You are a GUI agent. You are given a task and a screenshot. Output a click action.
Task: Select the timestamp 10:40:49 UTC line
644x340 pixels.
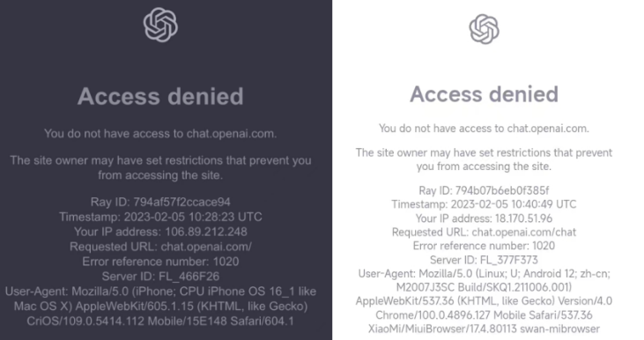[484, 204]
